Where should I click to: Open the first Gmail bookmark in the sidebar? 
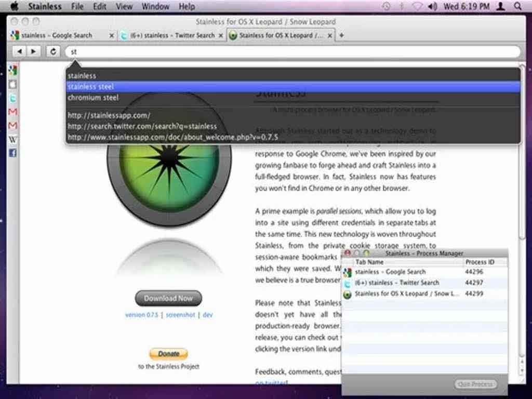13,112
